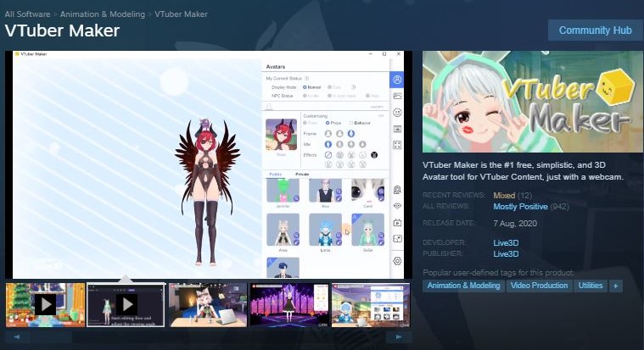Click the pencil edit icon on GeGe avatar

[381, 242]
